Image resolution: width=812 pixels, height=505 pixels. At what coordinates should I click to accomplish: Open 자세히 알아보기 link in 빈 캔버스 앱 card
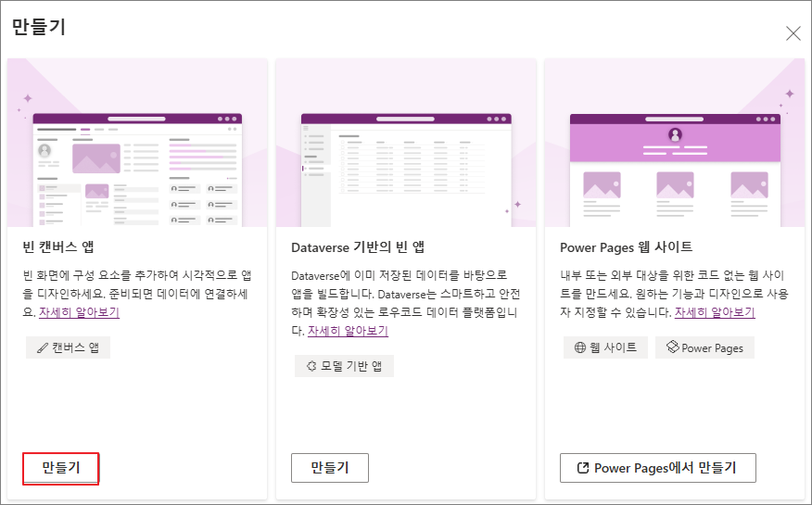[79, 312]
